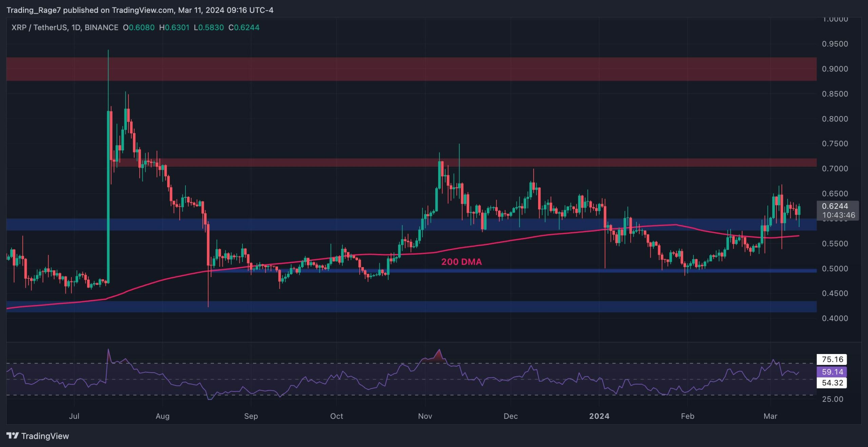
Task: Click the 0.9000 price scale label
Action: point(834,69)
